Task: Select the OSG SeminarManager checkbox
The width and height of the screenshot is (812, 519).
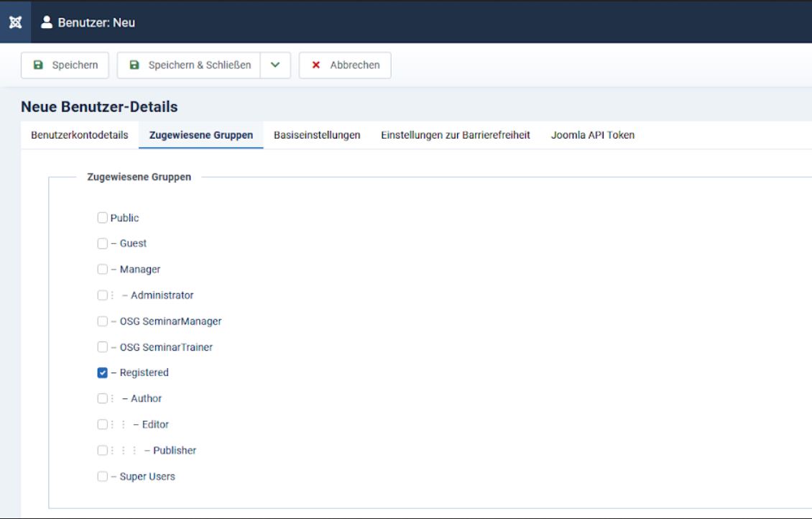Action: [103, 321]
